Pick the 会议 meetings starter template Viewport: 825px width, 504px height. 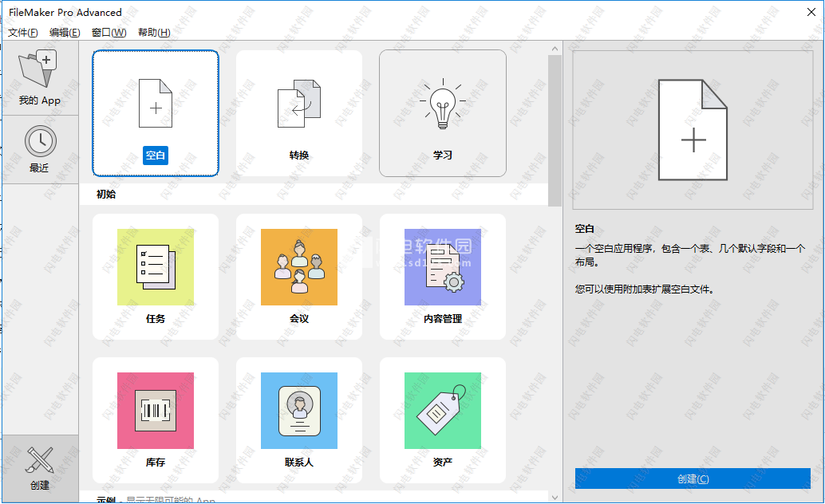coord(299,277)
